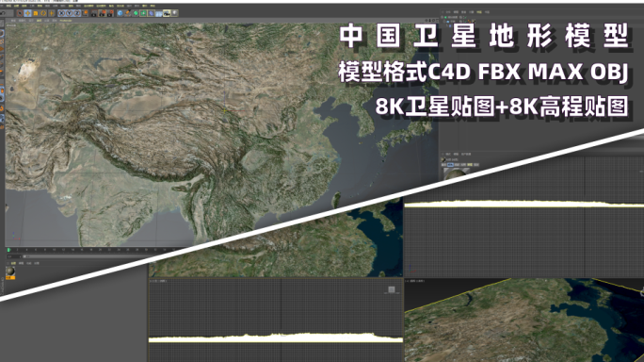Expand second object in Object Manager tree
644x362 pixels.
click(444, 22)
